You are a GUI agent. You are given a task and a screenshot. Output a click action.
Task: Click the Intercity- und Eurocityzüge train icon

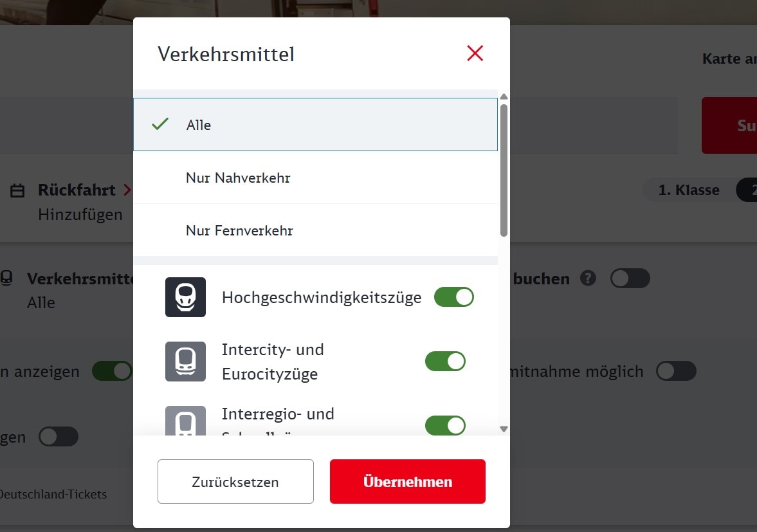185,361
